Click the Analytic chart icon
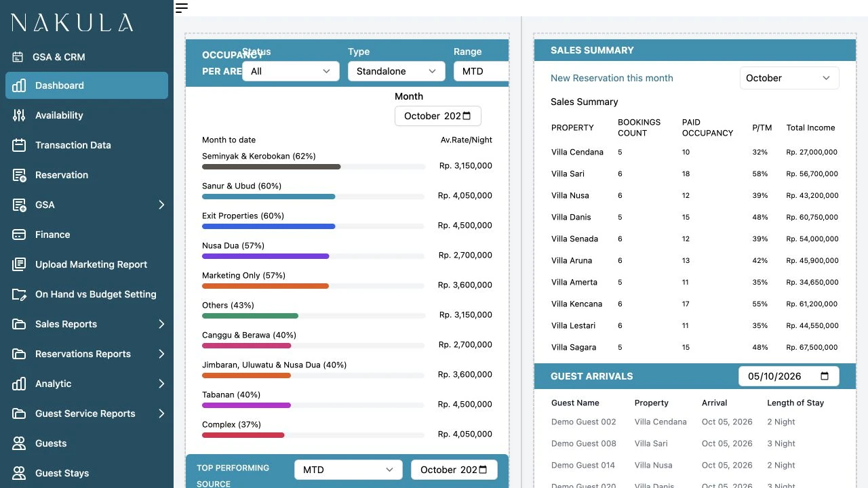Screen dimensions: 868x488 point(19,384)
